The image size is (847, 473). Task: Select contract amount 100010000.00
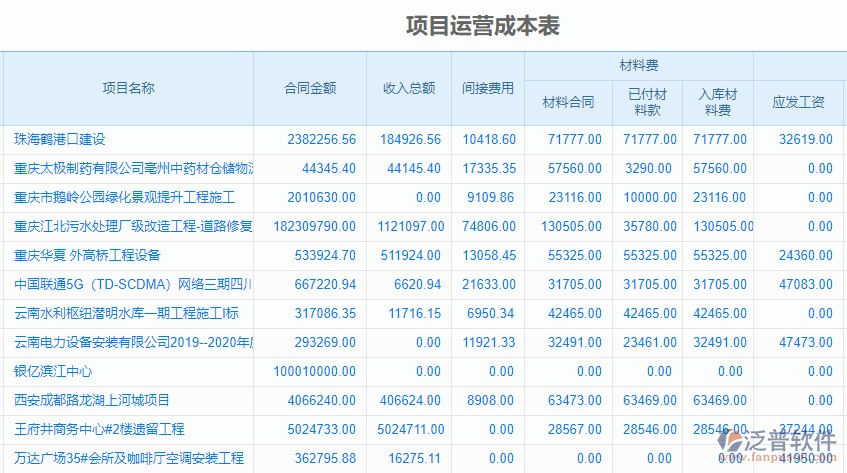[x=314, y=372]
